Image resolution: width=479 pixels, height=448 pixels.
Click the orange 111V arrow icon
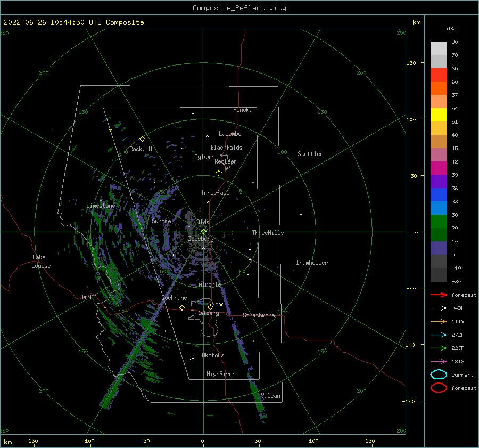[439, 321]
